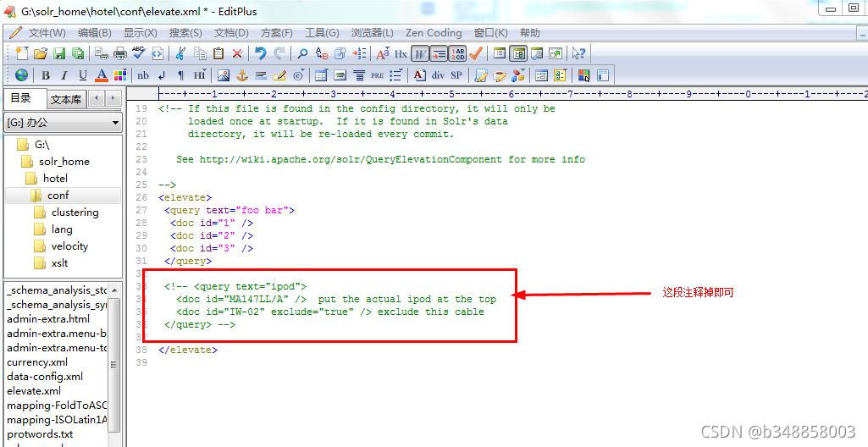Insert div tag with div icon
868x447 pixels.
pos(438,75)
